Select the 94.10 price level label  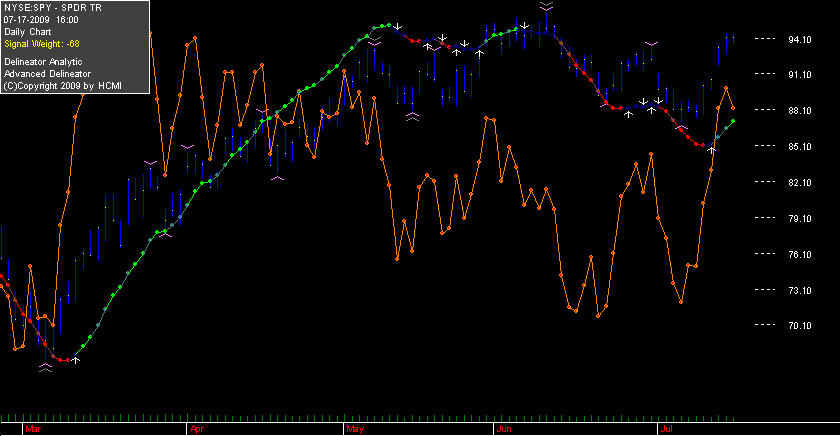tap(799, 39)
